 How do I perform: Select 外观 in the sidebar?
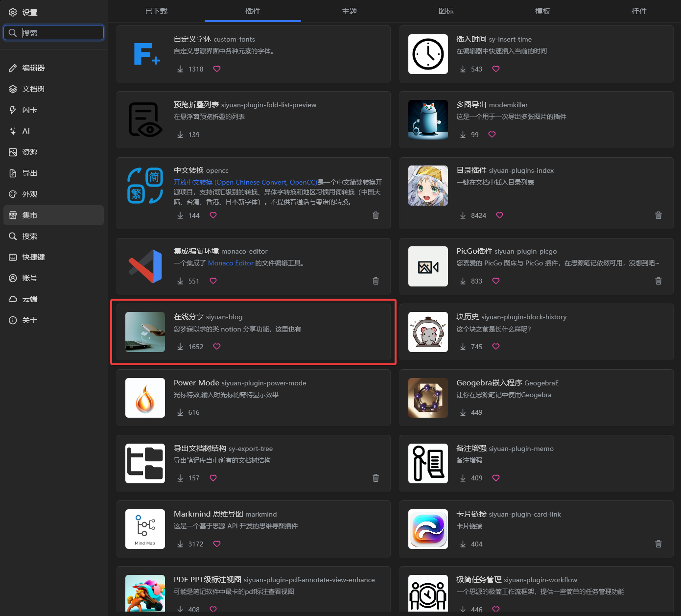coord(54,194)
